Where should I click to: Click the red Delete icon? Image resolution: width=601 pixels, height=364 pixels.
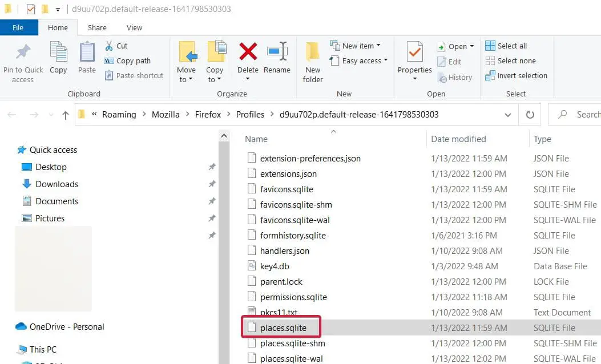coord(248,51)
